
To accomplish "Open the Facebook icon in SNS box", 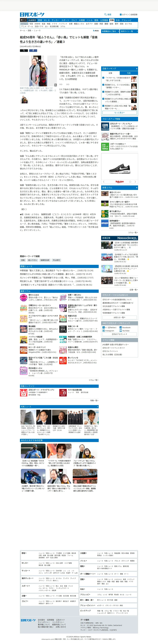I will pos(121,327).
